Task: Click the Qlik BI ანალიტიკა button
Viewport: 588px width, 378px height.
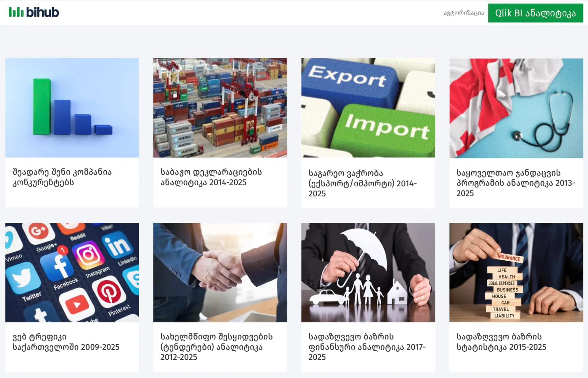Action: click(x=535, y=13)
